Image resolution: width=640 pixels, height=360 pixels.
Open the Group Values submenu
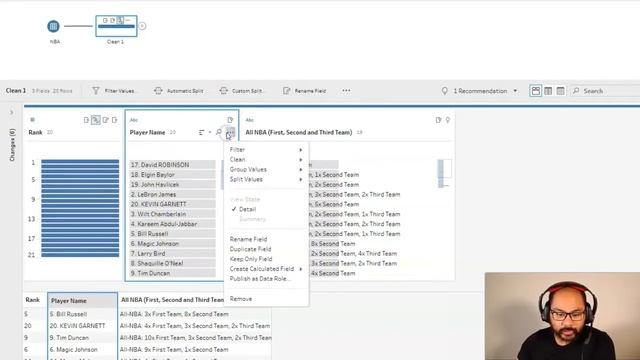[266, 169]
